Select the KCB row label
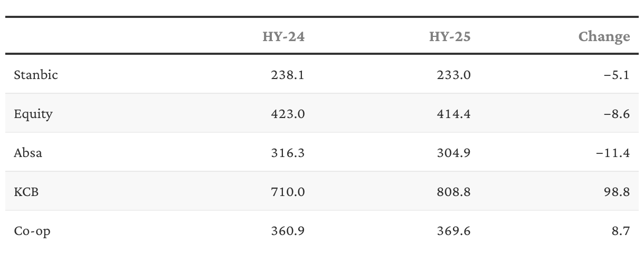The height and width of the screenshot is (254, 644). pyautogui.click(x=26, y=192)
